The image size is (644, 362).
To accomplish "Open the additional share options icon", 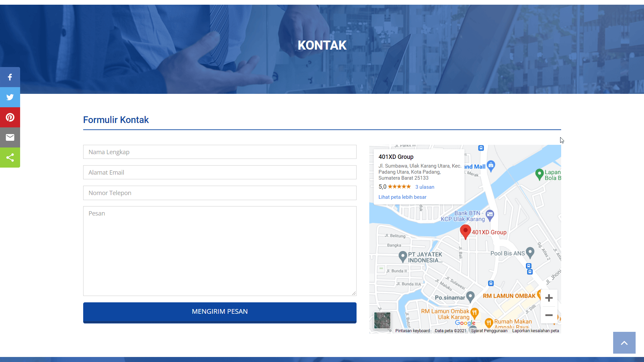I will (10, 157).
